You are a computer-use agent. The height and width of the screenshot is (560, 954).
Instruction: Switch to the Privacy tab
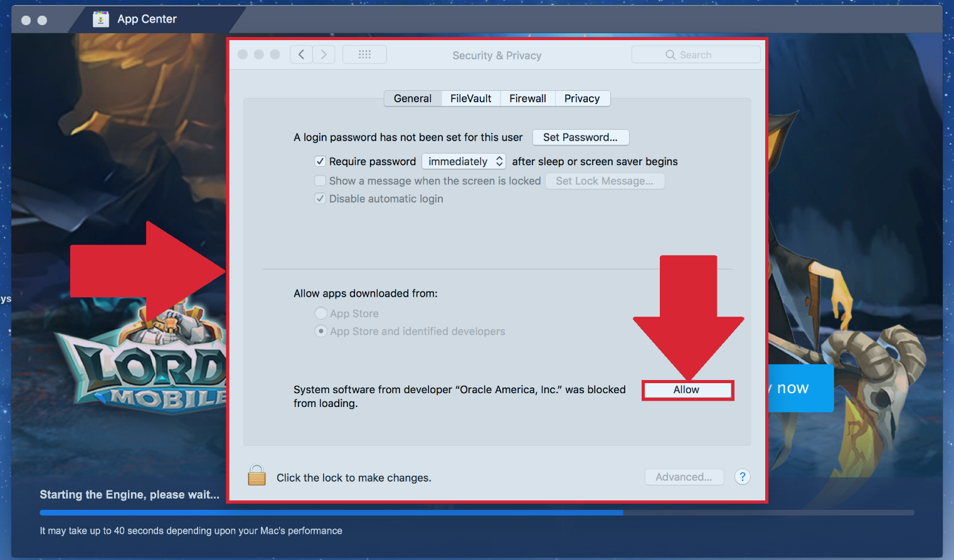click(582, 98)
